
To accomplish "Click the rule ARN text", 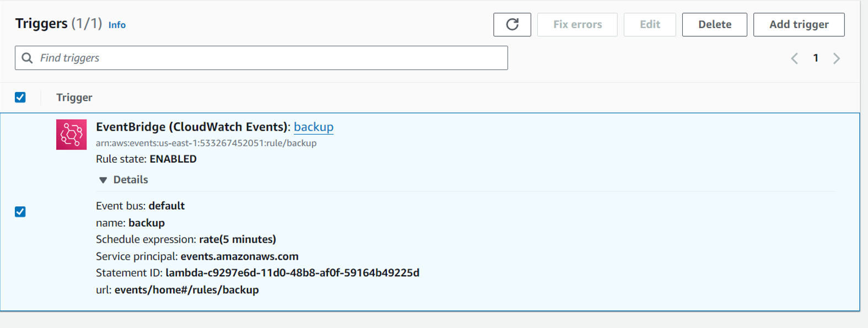I will (x=206, y=143).
